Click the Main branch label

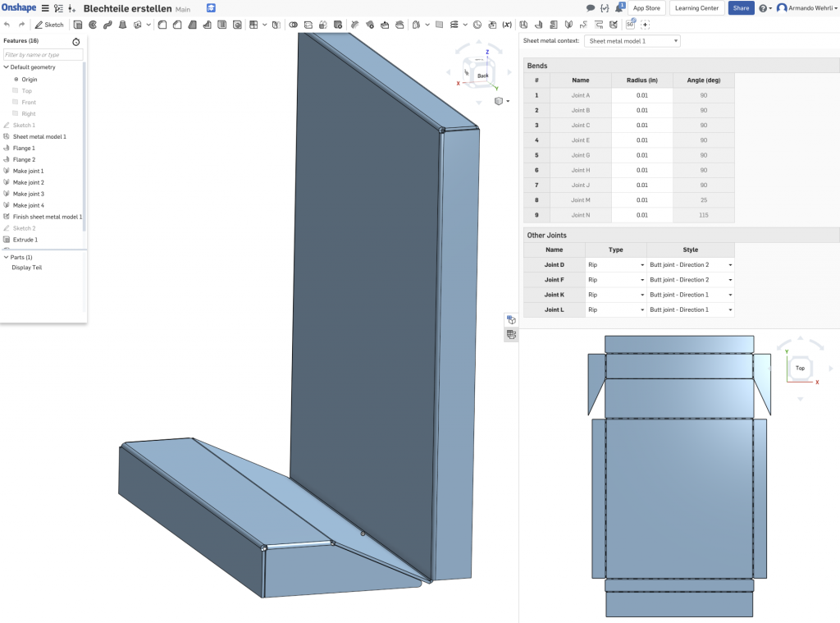(183, 9)
